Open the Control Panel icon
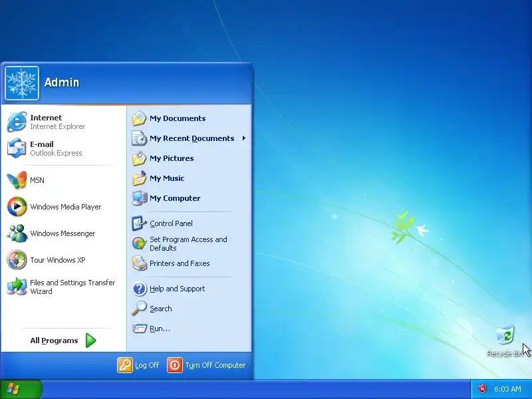This screenshot has width=532, height=399. 139,223
